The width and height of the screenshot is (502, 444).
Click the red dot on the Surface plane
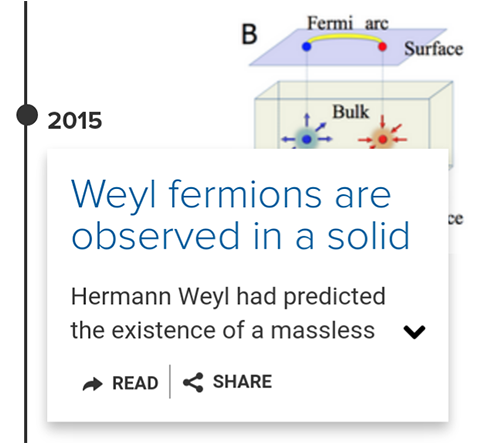click(382, 47)
